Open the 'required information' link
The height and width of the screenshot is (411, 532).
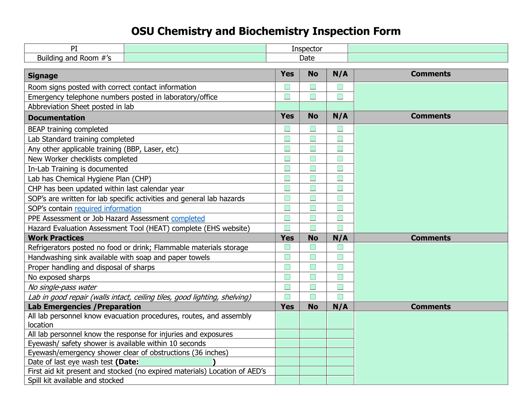pos(108,209)
